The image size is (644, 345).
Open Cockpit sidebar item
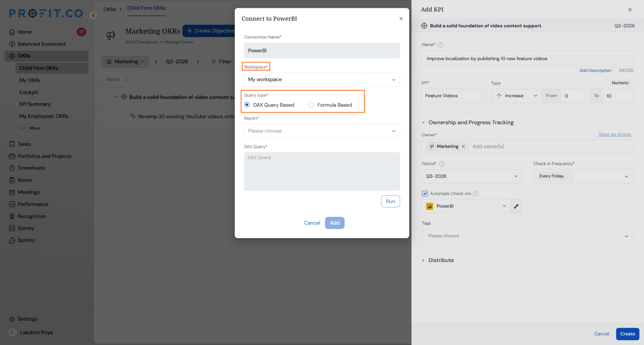[x=29, y=92]
